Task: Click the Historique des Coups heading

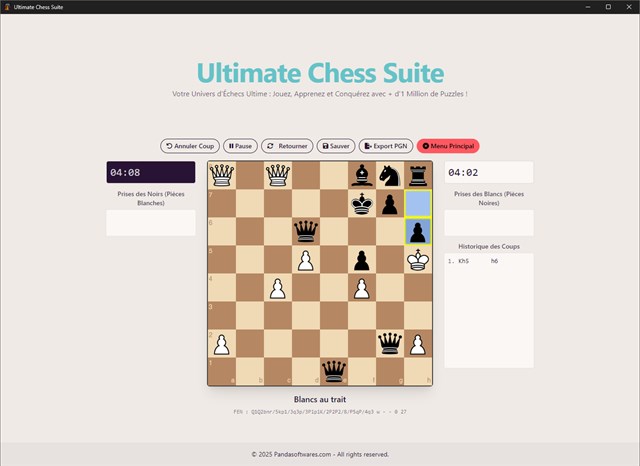Action: tap(489, 246)
